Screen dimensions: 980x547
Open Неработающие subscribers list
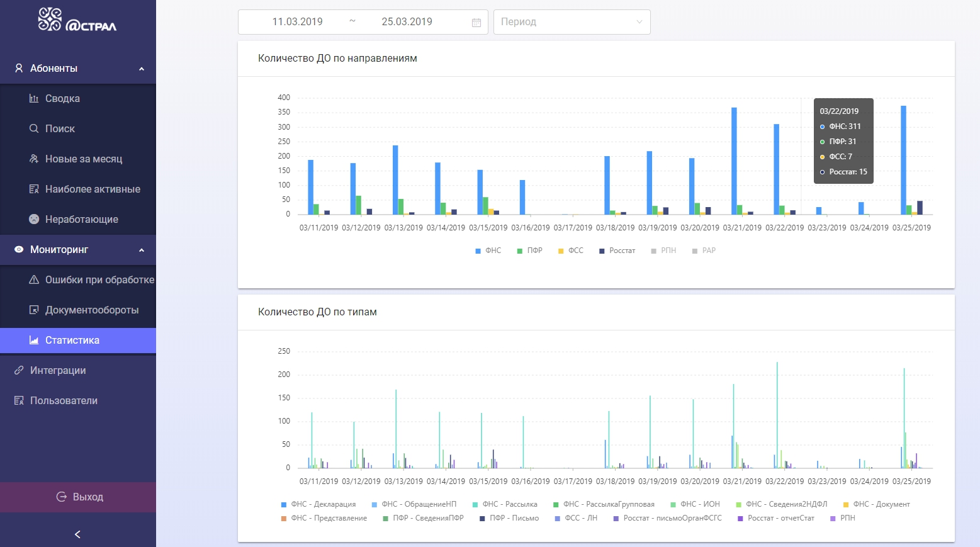point(78,219)
